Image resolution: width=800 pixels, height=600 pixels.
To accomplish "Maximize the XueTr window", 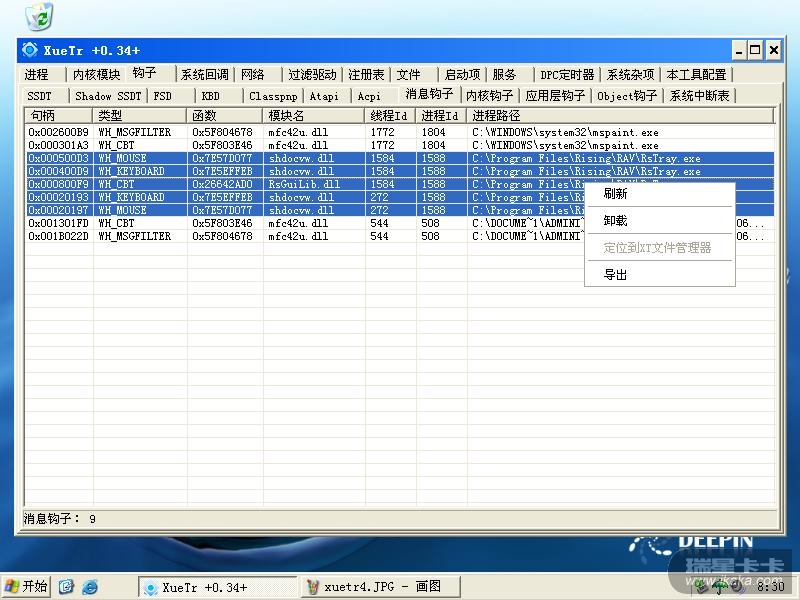I will point(756,50).
